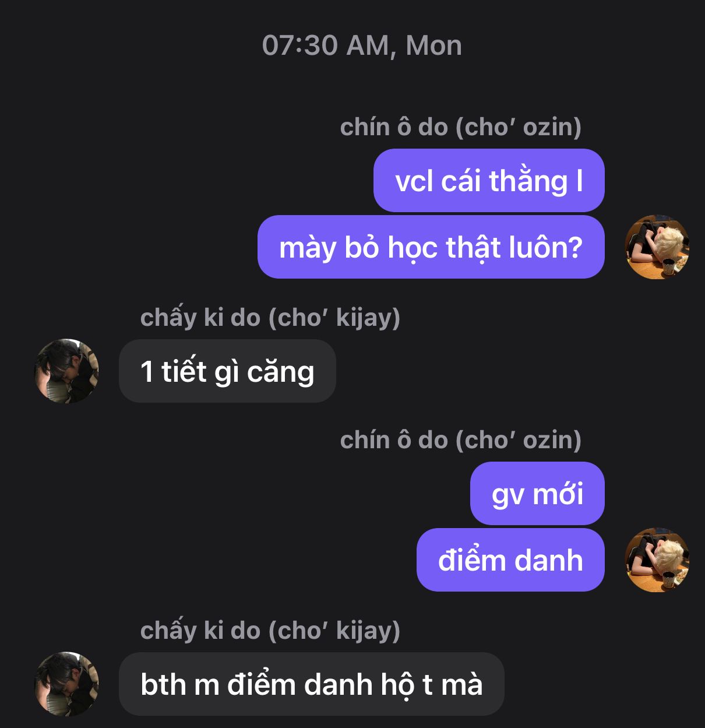Viewport: 705px width, 728px height.
Task: Open sender name "chín ô do" above "vcl cái thằng l"
Action: pos(394,127)
